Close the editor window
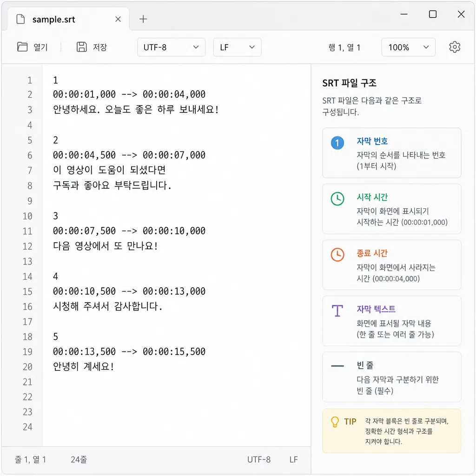The height and width of the screenshot is (476, 476). [x=461, y=14]
